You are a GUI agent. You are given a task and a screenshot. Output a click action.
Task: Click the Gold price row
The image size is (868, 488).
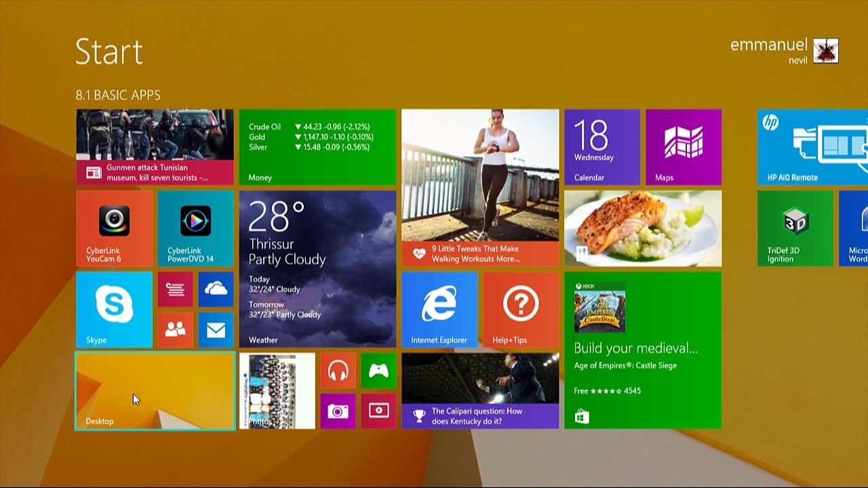pyautogui.click(x=311, y=137)
